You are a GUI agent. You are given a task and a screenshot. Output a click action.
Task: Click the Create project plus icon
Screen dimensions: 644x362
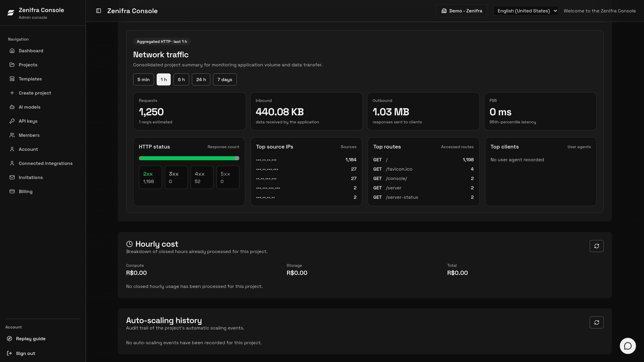pos(12,93)
